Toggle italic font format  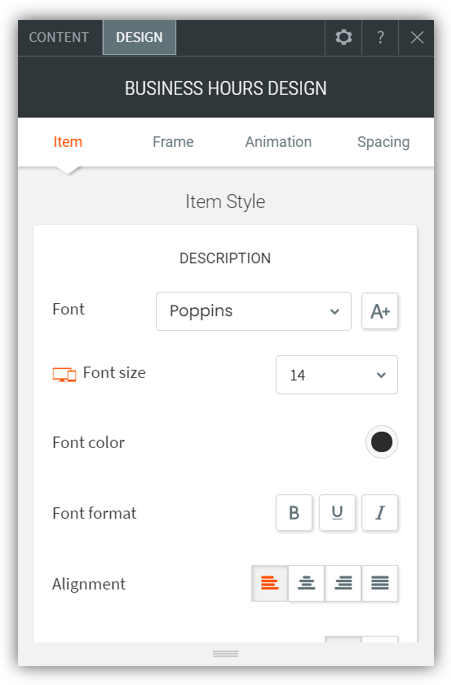pos(380,512)
